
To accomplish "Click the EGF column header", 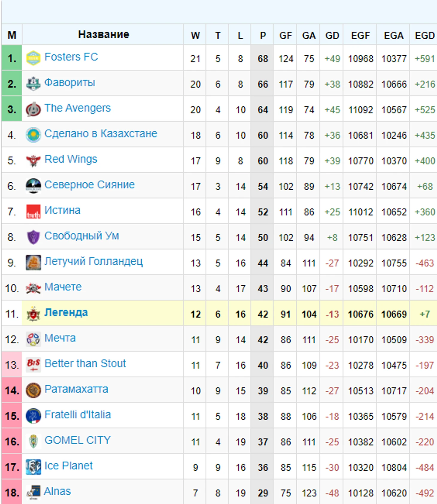I will (x=360, y=35).
